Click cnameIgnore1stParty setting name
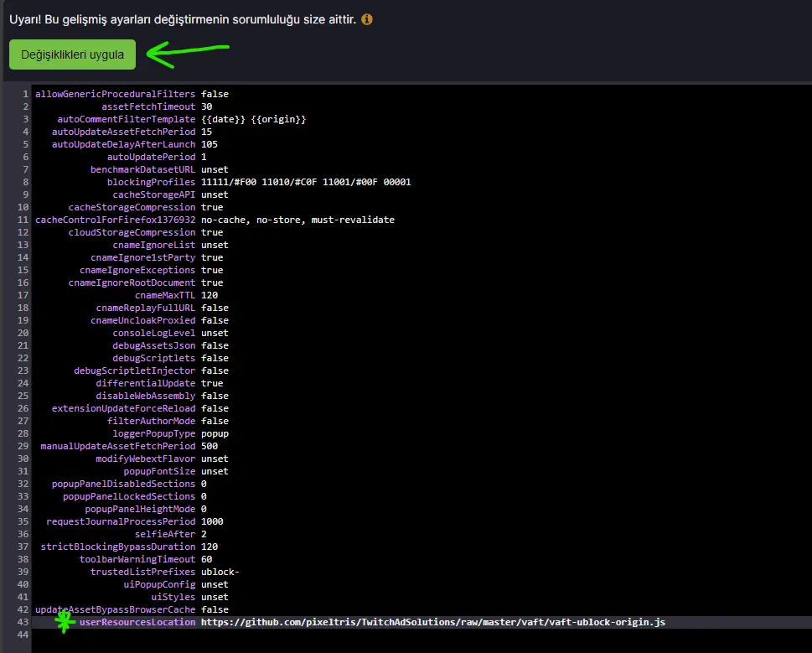Image resolution: width=812 pixels, height=653 pixels. 143,257
